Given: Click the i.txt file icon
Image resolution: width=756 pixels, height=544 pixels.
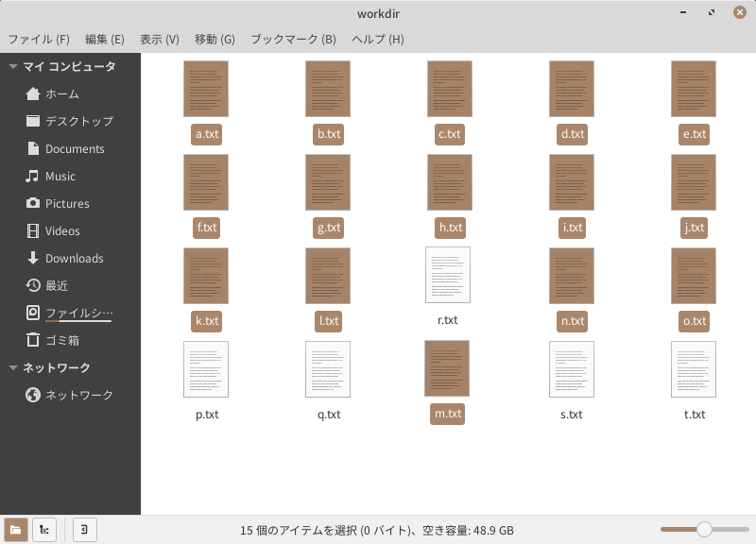Looking at the screenshot, I should tap(572, 182).
